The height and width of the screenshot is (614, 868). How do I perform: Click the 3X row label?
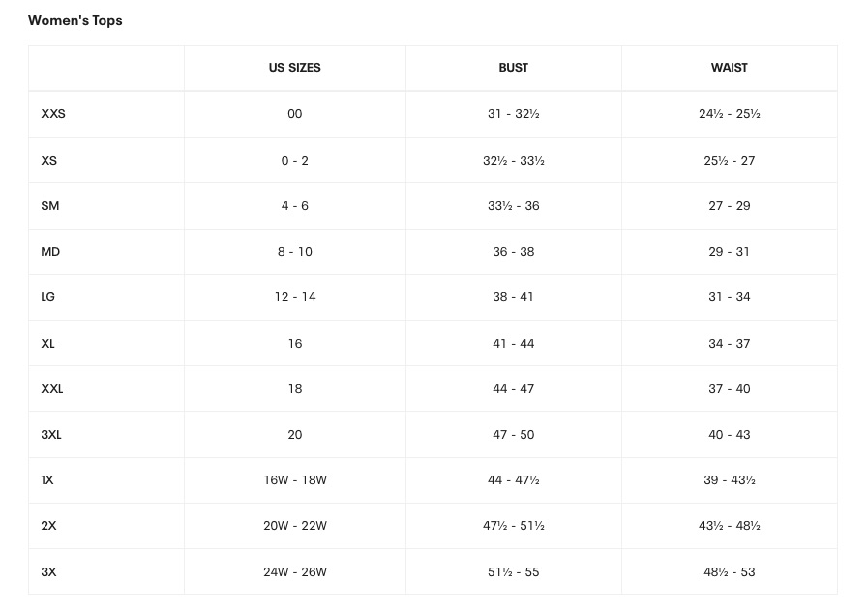[48, 572]
